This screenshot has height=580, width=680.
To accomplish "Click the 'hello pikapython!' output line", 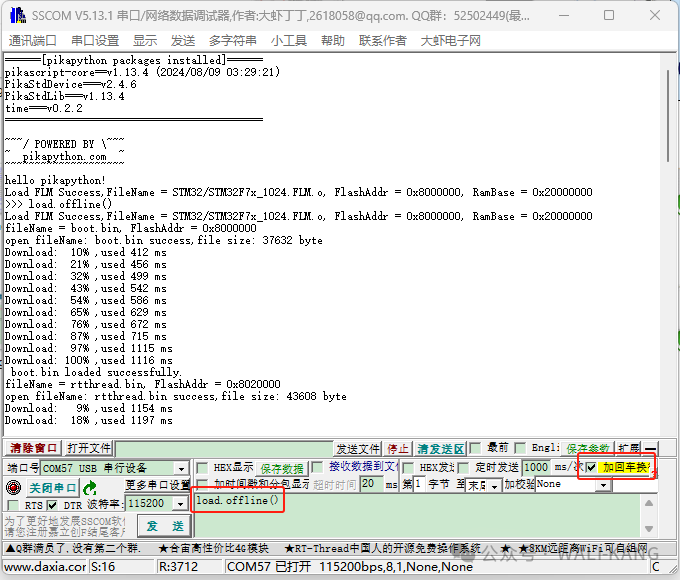I will [55, 180].
